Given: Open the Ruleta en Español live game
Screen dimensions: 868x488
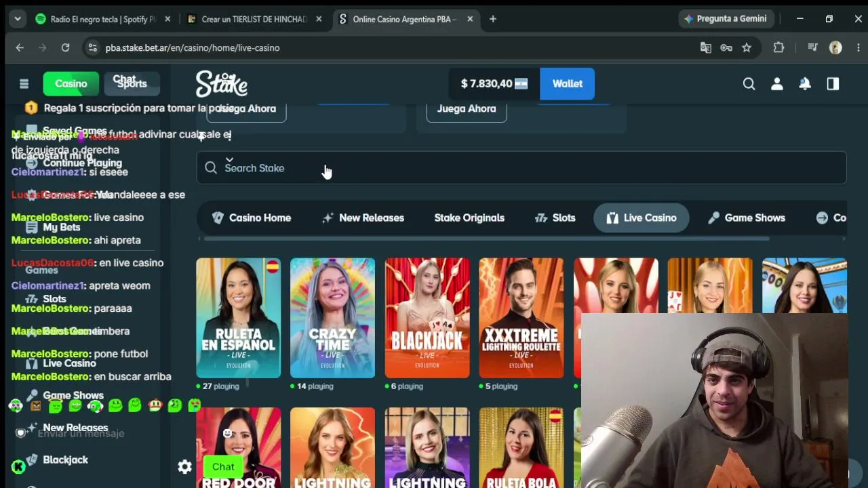Looking at the screenshot, I should click(x=238, y=318).
